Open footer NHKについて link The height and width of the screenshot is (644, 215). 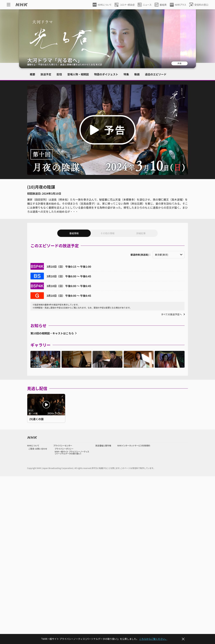click(x=33, y=446)
